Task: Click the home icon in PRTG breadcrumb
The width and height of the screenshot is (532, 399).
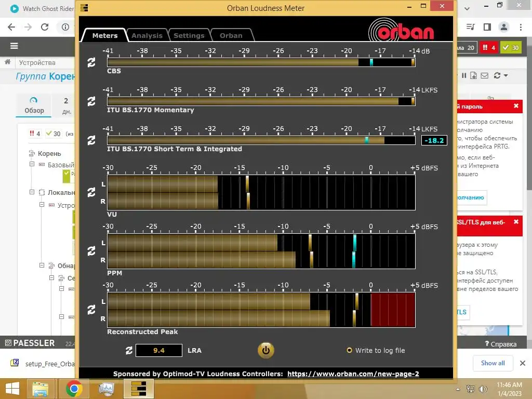Action: [7, 62]
